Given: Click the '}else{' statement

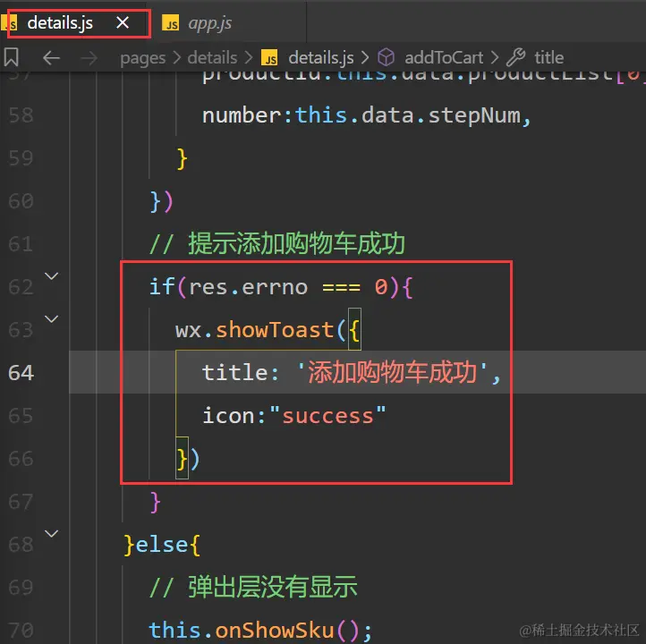Looking at the screenshot, I should click(162, 545).
